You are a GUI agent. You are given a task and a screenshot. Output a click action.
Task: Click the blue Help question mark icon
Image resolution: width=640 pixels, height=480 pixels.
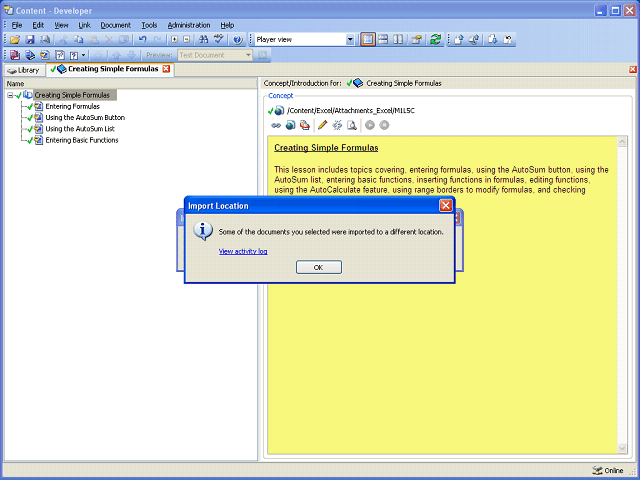click(238, 40)
